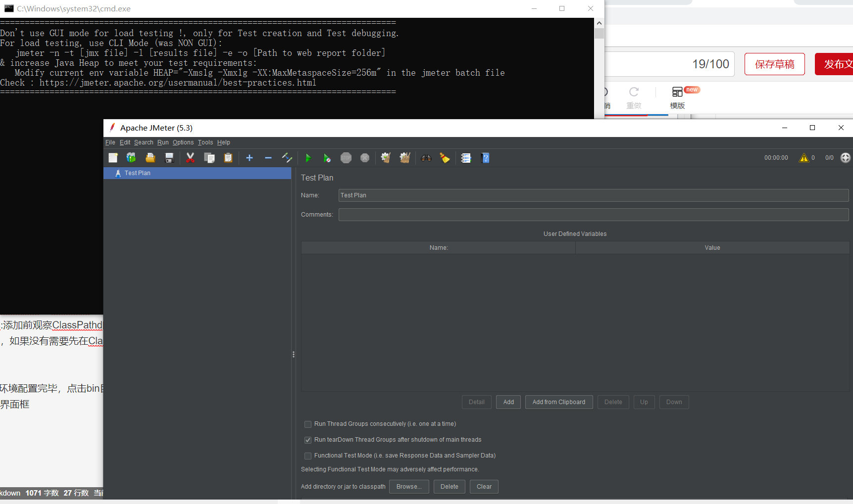Viewport: 853px width, 504px height.
Task: Start the test with green play icon
Action: pos(308,158)
